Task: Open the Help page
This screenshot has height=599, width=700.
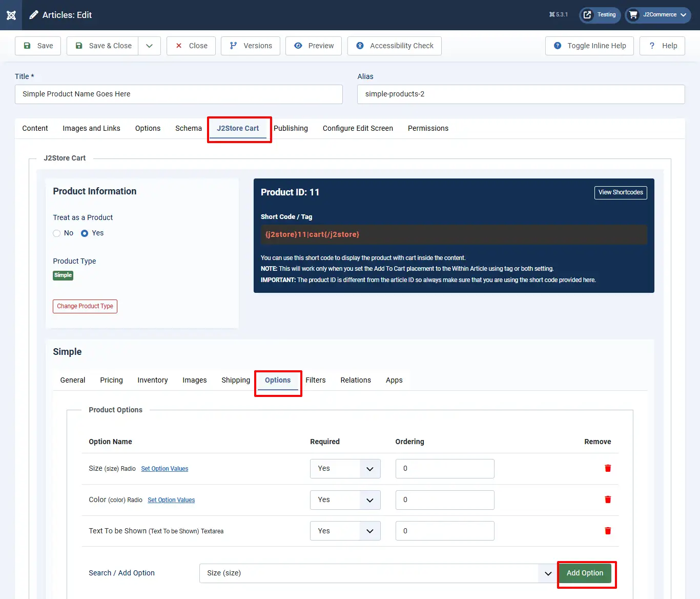Action: (x=662, y=46)
